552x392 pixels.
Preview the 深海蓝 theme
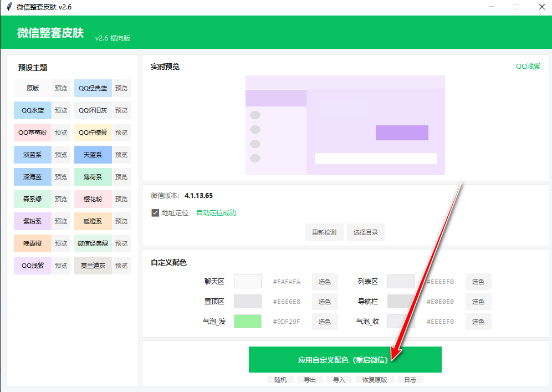click(61, 177)
